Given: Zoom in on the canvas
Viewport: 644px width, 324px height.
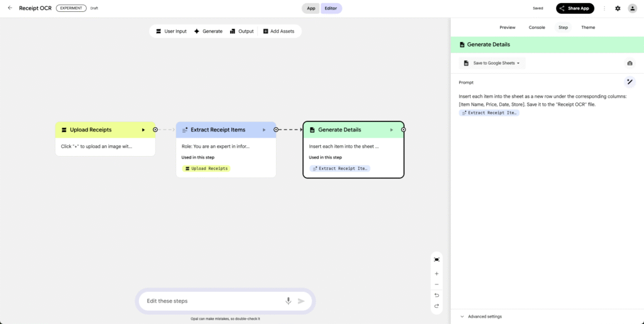Looking at the screenshot, I should [x=436, y=274].
